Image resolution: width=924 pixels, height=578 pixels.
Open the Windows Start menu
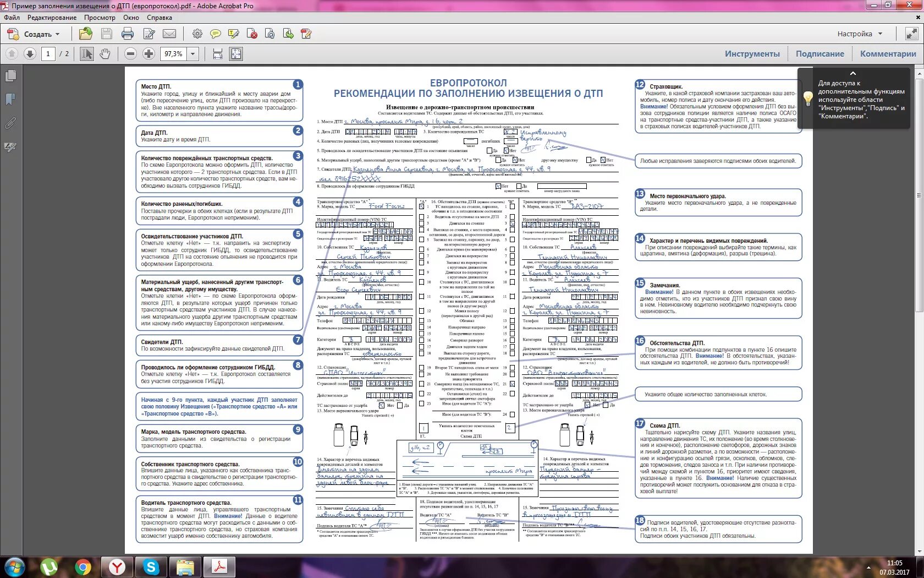point(14,567)
